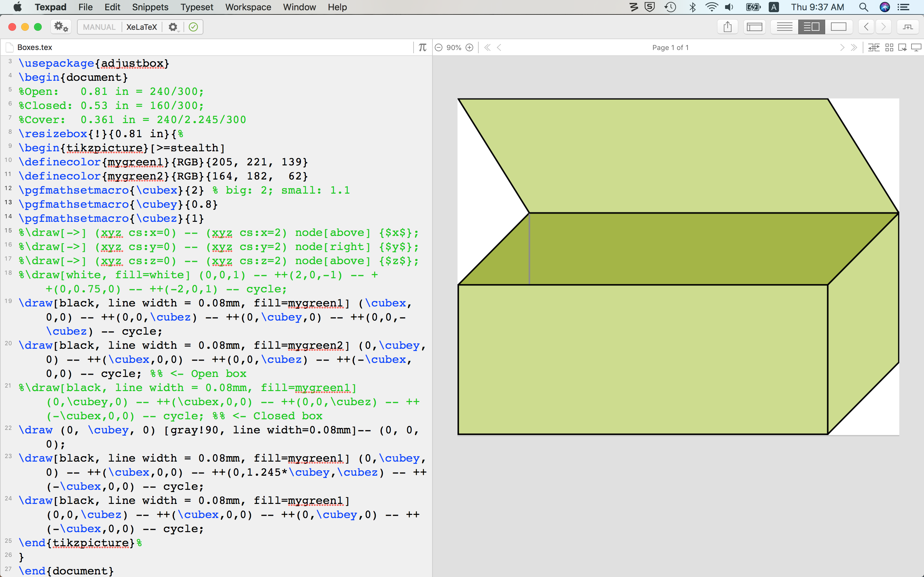
Task: Switch to preview-only layout
Action: [x=838, y=27]
